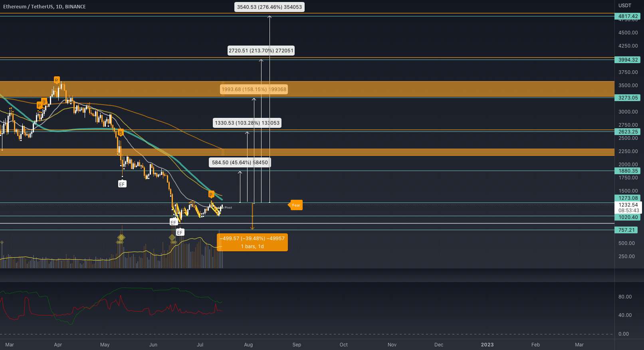Click the 2500.00 price axis label
644x350 pixels.
[x=628, y=138]
